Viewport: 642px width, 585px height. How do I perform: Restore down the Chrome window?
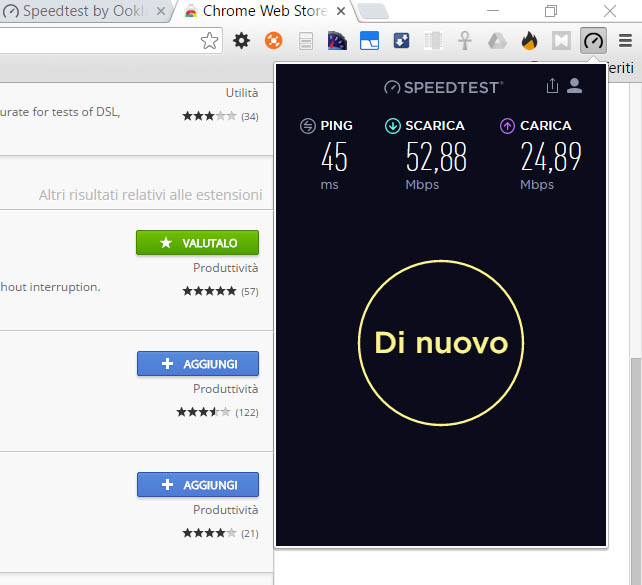pyautogui.click(x=551, y=11)
